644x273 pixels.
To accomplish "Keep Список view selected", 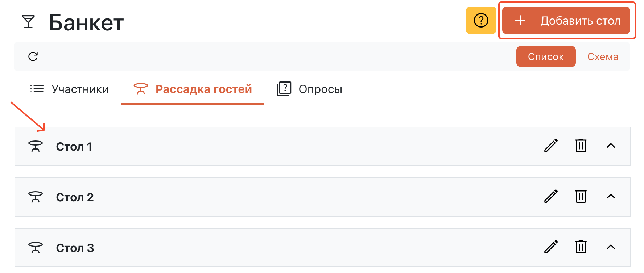I will click(546, 56).
